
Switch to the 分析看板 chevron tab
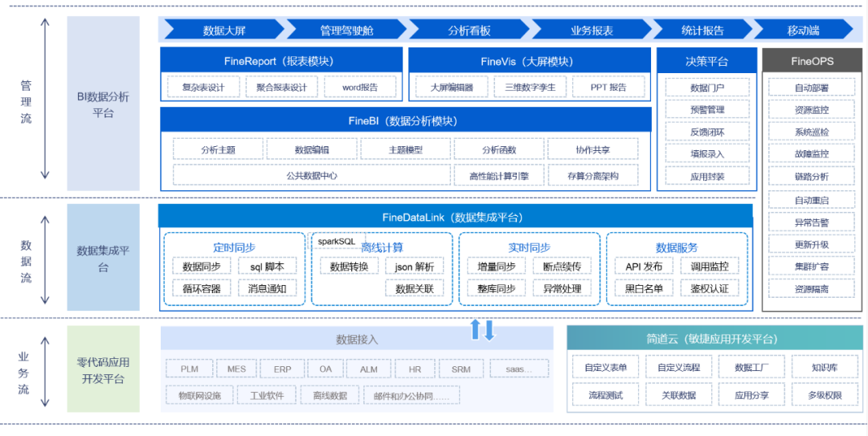469,31
